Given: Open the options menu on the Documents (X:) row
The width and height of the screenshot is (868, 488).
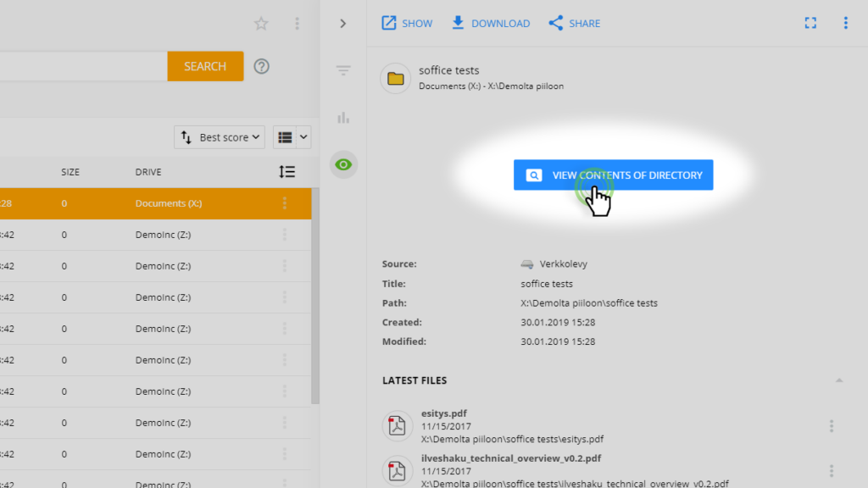Looking at the screenshot, I should (x=287, y=203).
